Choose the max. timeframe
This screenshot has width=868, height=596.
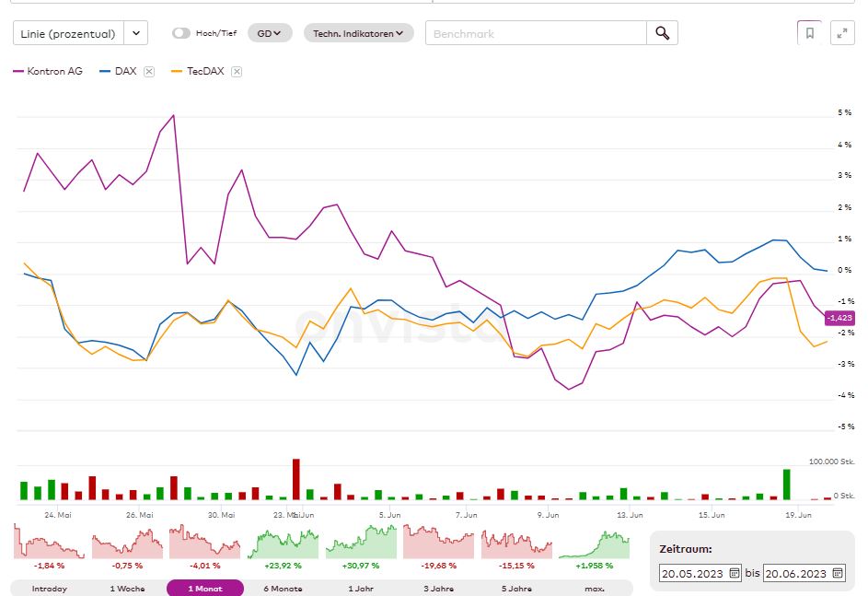(594, 588)
